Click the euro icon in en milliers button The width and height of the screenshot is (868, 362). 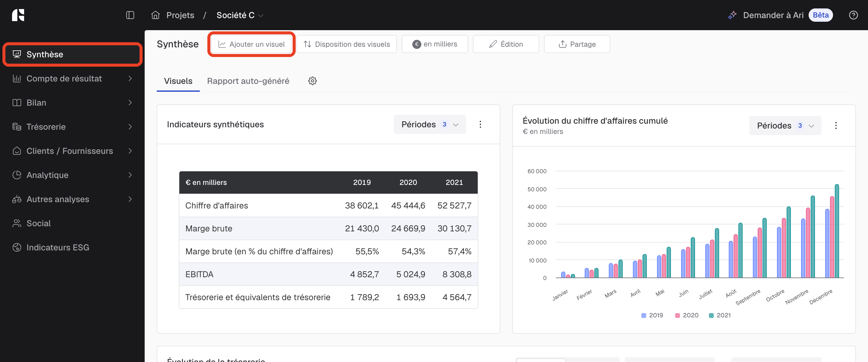pos(417,44)
